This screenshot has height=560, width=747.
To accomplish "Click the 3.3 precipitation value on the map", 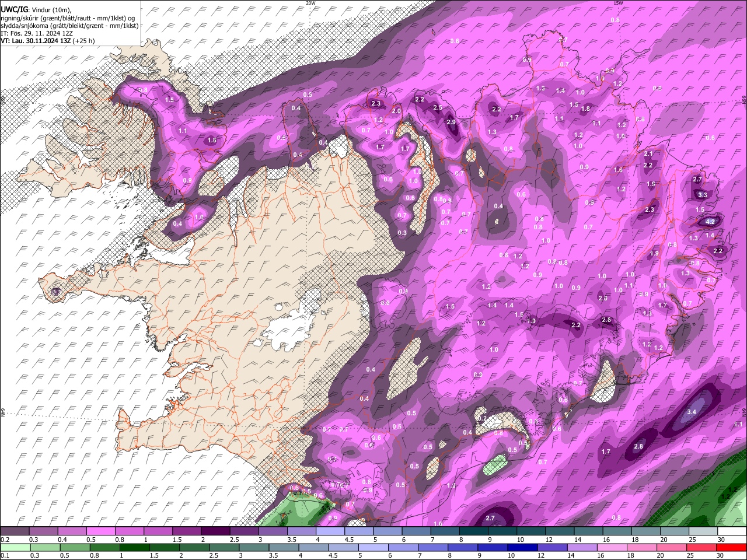I will pos(703,195).
